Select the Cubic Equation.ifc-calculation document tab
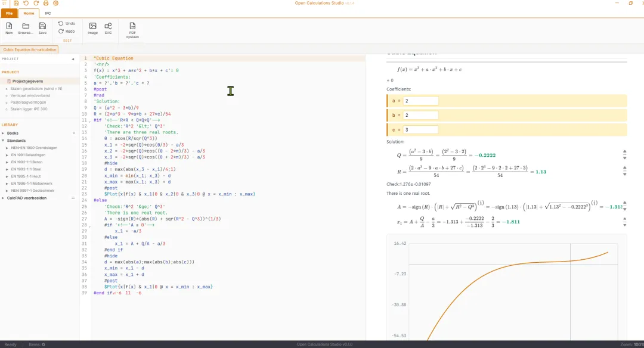Viewport: 644px width, 348px height. (30, 49)
